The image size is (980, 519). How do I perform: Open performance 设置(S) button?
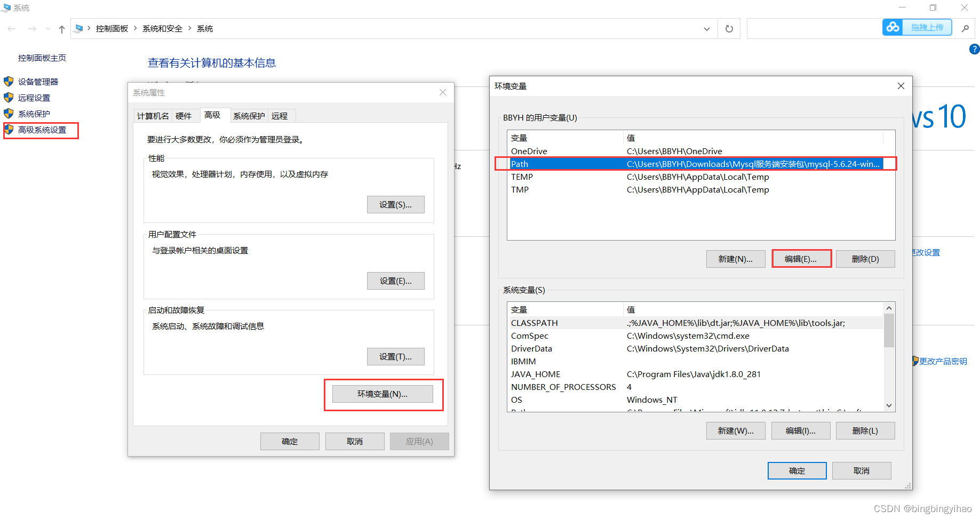396,205
